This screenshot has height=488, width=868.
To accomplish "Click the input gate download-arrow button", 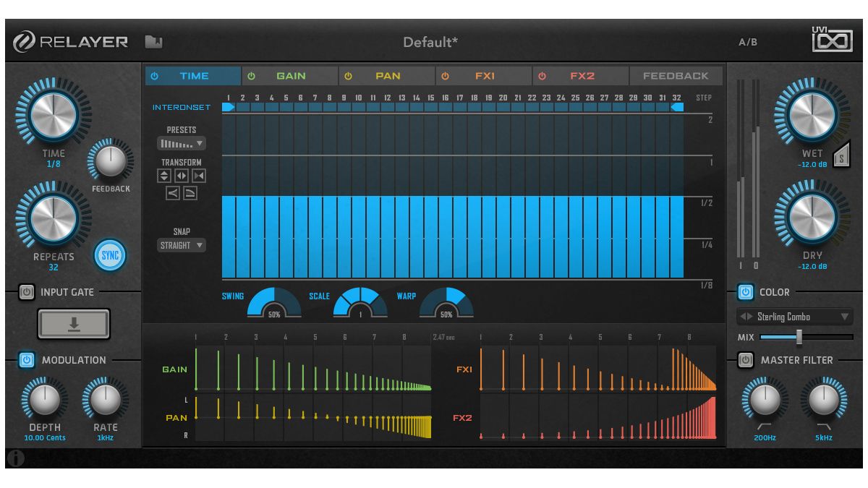I will (x=74, y=324).
